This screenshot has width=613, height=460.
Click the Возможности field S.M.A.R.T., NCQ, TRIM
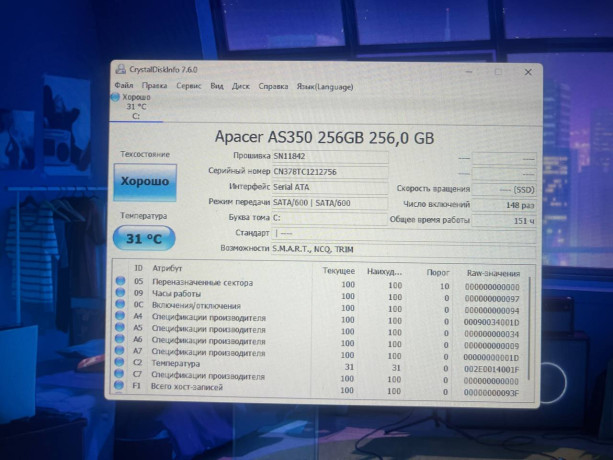pyautogui.click(x=403, y=250)
